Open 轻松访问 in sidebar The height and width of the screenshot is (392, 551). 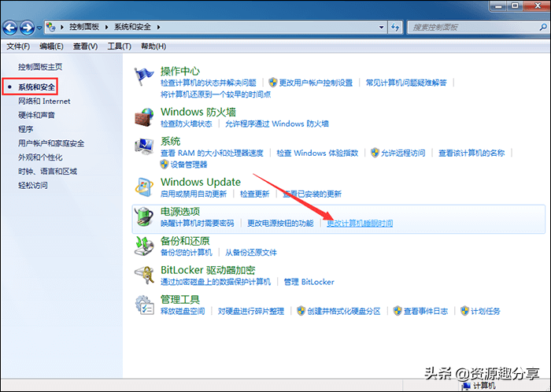(33, 186)
